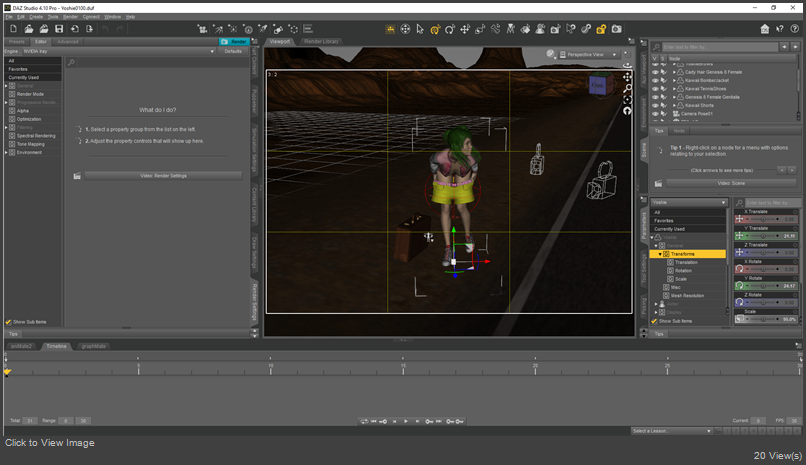Select the Rotate tool icon
This screenshot has width=806, height=465.
point(450,29)
